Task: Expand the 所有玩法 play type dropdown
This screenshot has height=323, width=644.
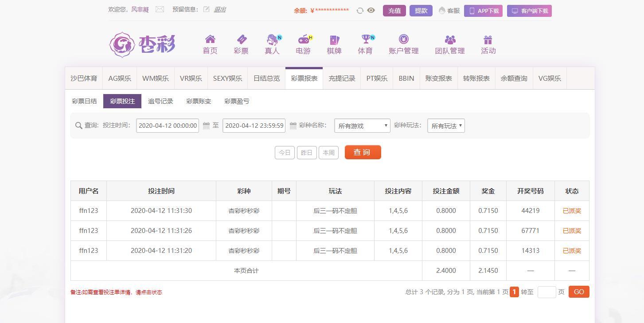Action: (446, 126)
